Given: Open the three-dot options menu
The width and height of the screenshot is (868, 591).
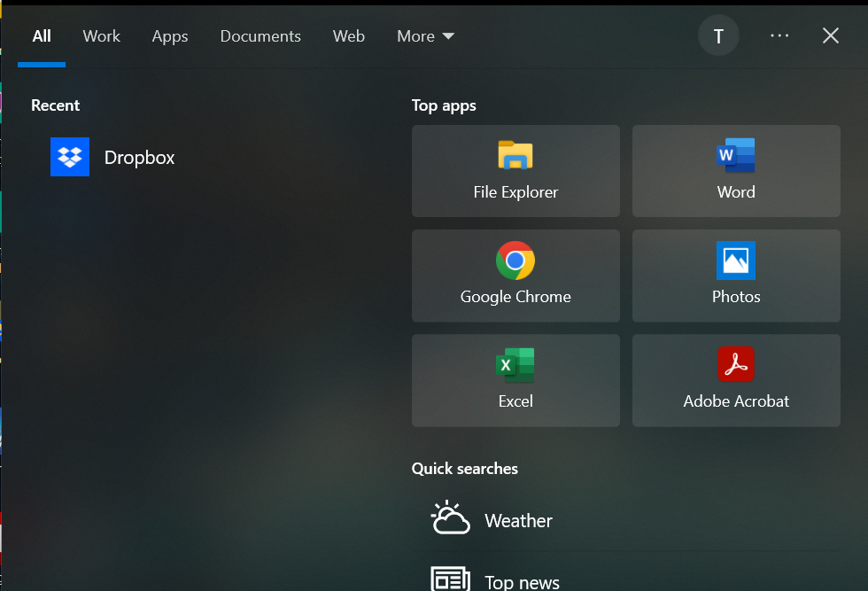Looking at the screenshot, I should [779, 36].
